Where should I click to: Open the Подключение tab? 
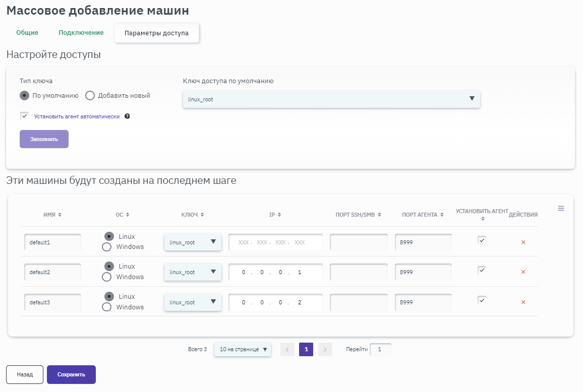point(81,33)
